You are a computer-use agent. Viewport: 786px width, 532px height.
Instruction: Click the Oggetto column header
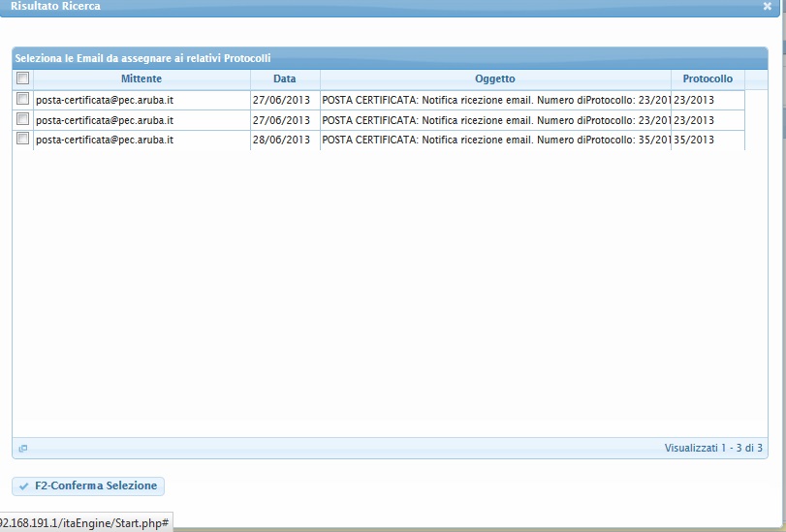[x=494, y=78]
